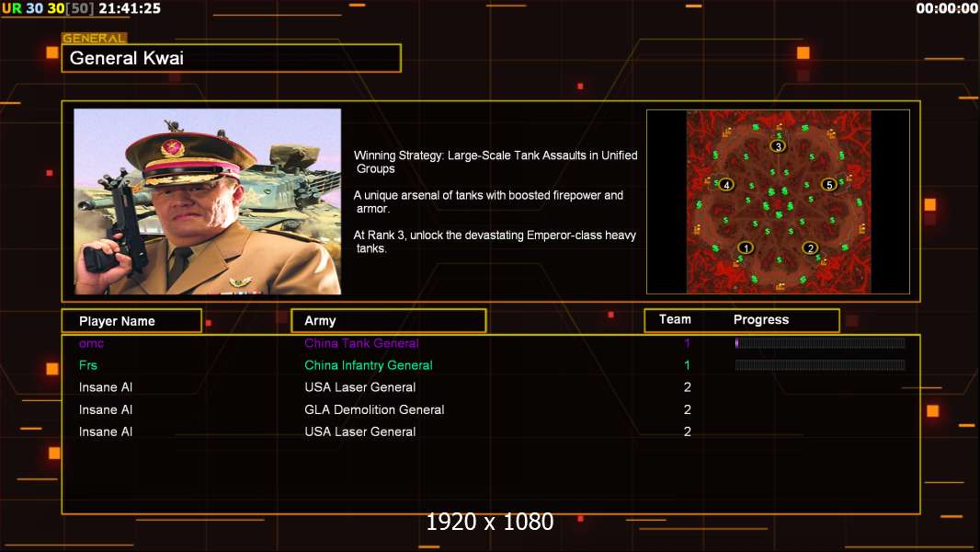Click the red map preview thumbnail
Viewport: 980px width, 552px height.
(x=778, y=201)
